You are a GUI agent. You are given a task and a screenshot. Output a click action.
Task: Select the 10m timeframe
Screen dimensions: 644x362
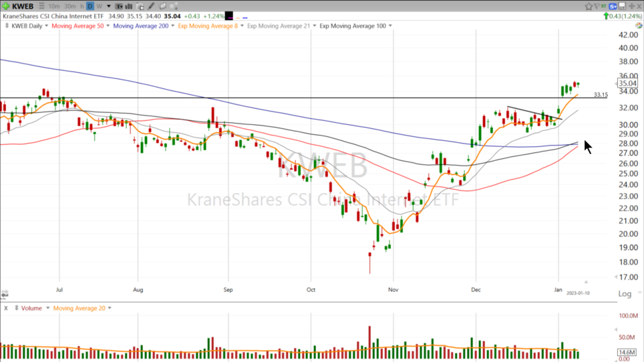[54, 6]
